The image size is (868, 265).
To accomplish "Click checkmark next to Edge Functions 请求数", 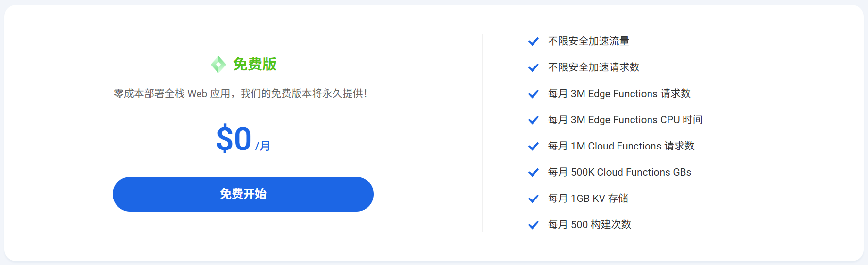I will point(533,94).
